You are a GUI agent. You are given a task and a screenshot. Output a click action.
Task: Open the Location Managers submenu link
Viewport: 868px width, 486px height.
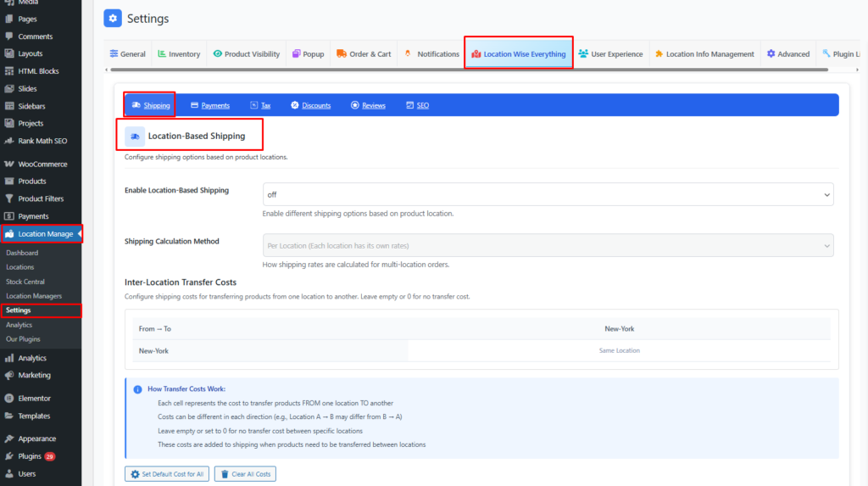coord(34,296)
